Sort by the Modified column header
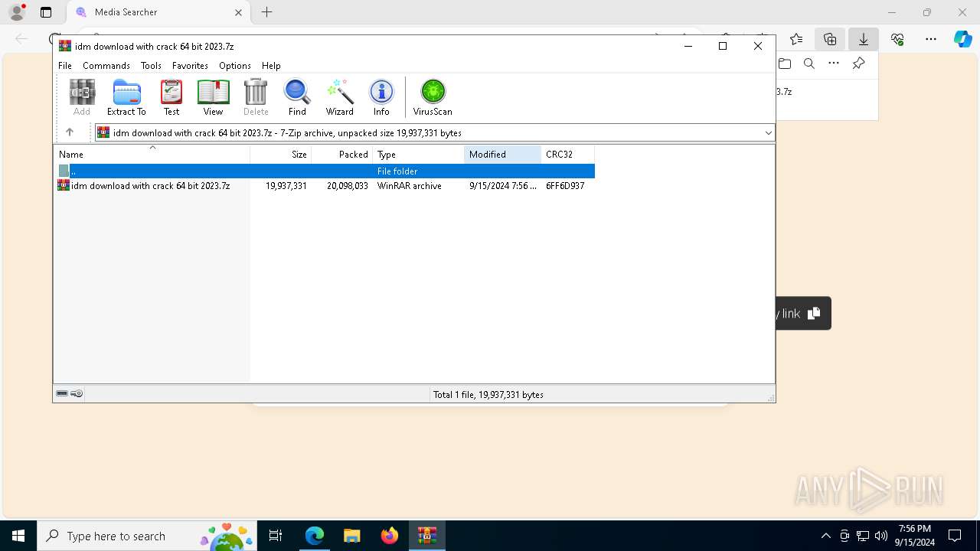Image resolution: width=980 pixels, height=551 pixels. [x=503, y=154]
